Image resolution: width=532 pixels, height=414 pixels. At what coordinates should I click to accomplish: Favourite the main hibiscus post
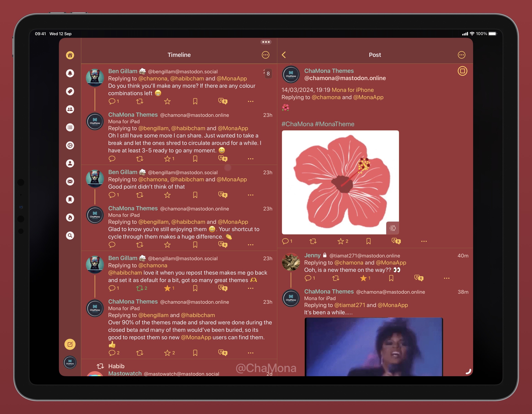click(x=343, y=241)
